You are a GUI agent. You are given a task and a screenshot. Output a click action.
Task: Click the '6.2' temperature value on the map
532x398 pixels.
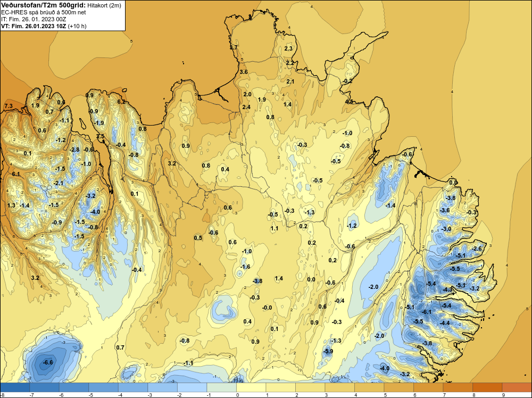point(121,102)
